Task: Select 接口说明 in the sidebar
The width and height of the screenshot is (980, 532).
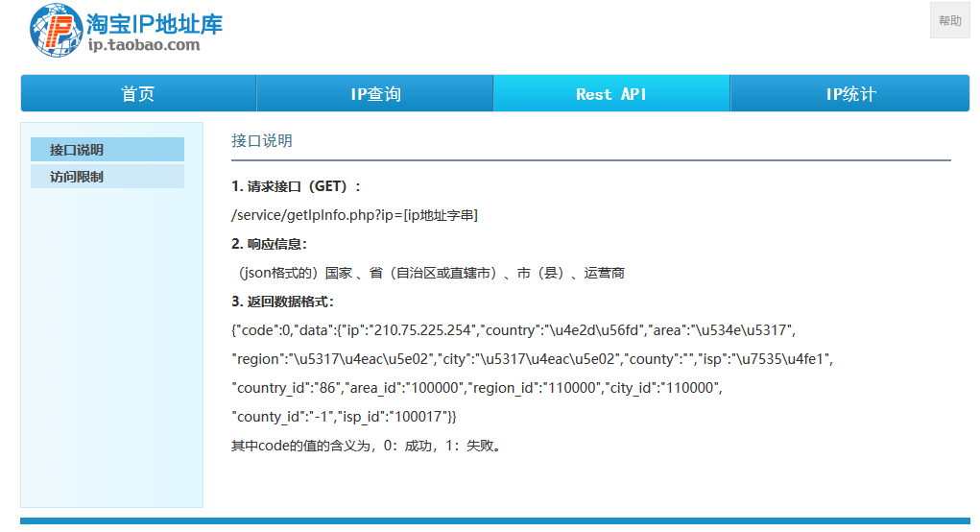Action: coord(108,150)
